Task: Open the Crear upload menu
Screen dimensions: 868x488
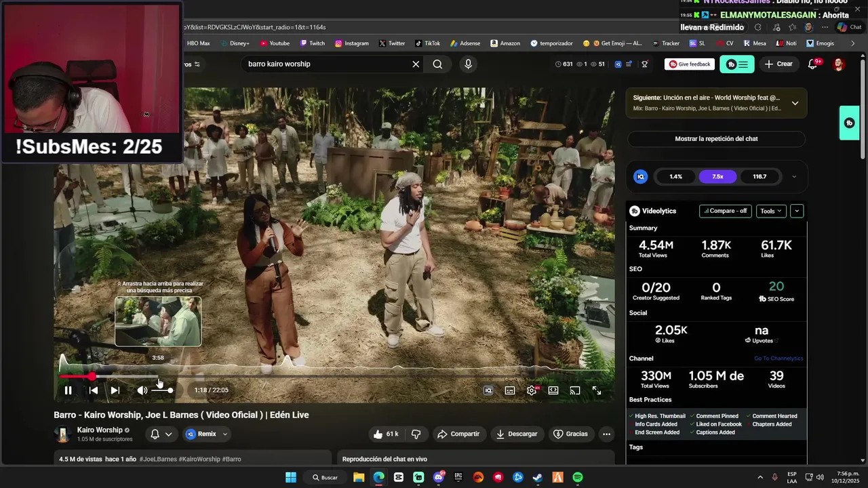Action: pyautogui.click(x=778, y=64)
